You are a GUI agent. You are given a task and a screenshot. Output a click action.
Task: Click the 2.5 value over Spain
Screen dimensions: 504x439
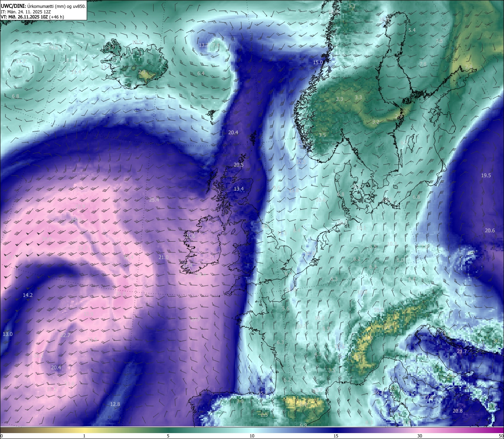pyautogui.click(x=264, y=415)
